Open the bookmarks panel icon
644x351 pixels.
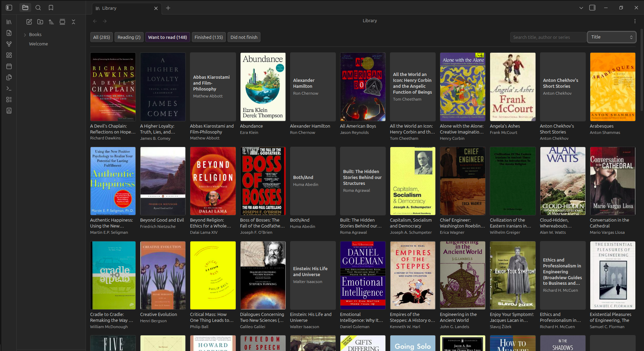tap(51, 8)
